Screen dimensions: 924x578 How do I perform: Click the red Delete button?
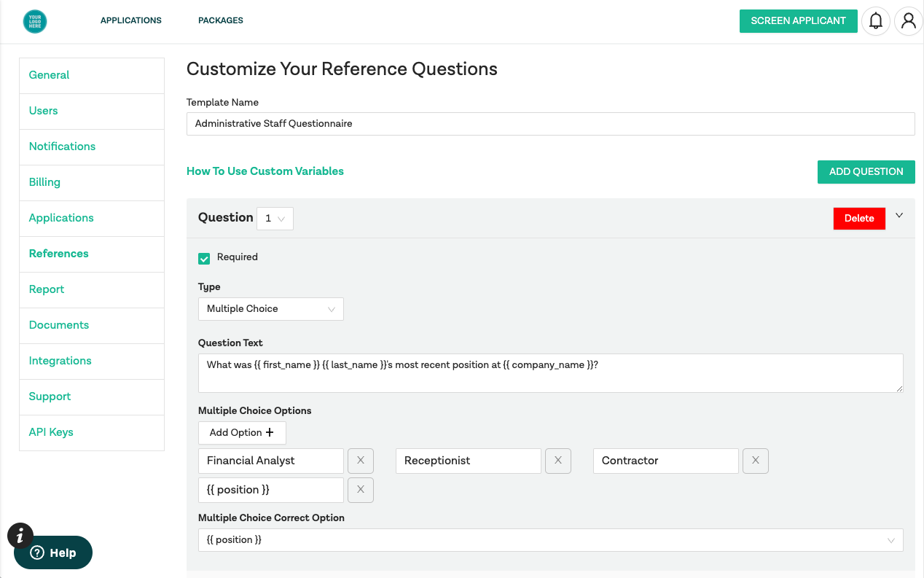859,219
